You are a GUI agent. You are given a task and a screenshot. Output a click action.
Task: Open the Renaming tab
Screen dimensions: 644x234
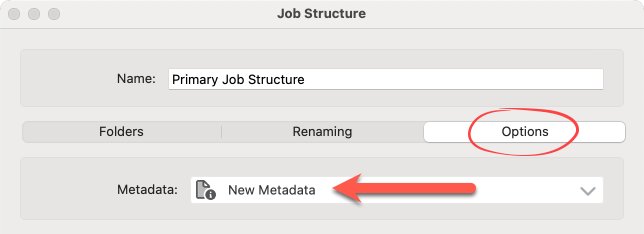(322, 132)
